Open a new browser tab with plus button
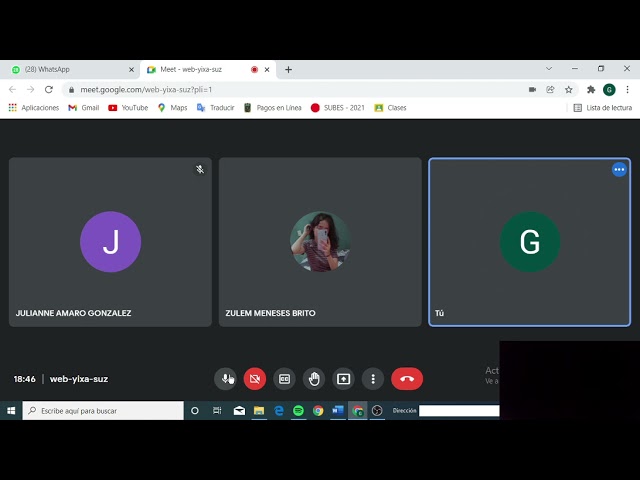 point(289,70)
